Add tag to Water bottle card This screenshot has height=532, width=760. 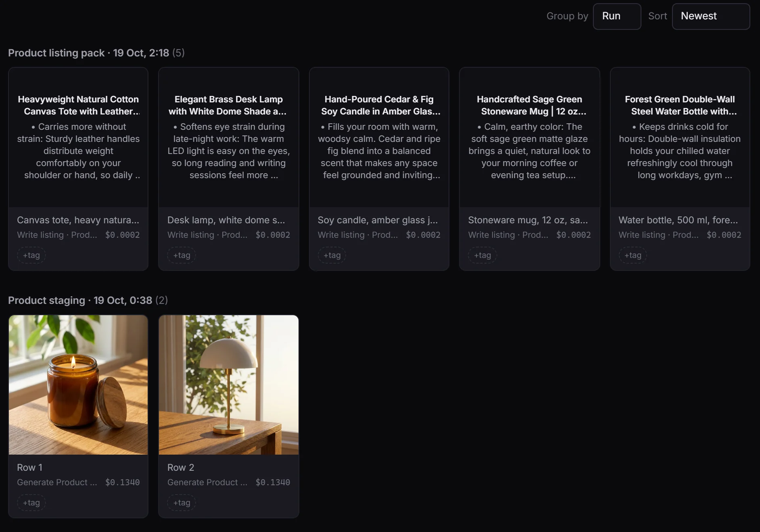(633, 255)
